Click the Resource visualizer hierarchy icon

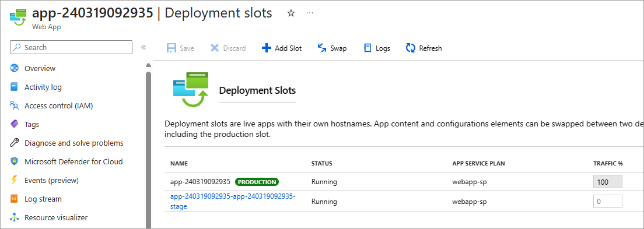(x=15, y=217)
